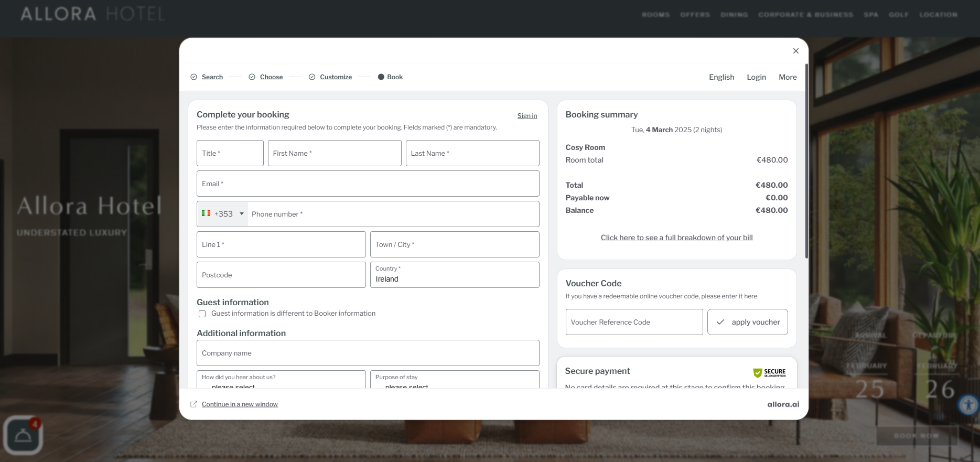Viewport: 980px width, 462px height.
Task: Click the Book step dot indicator
Action: click(381, 77)
